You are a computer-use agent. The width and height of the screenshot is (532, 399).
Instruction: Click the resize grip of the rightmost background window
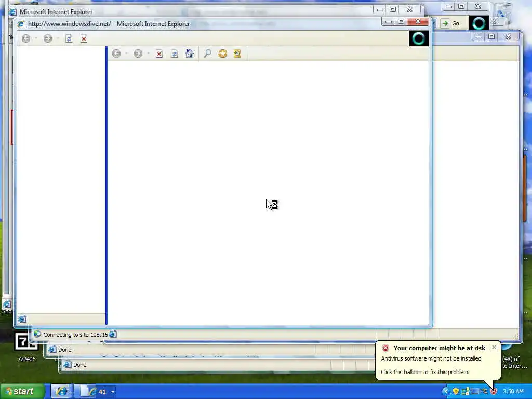click(515, 336)
